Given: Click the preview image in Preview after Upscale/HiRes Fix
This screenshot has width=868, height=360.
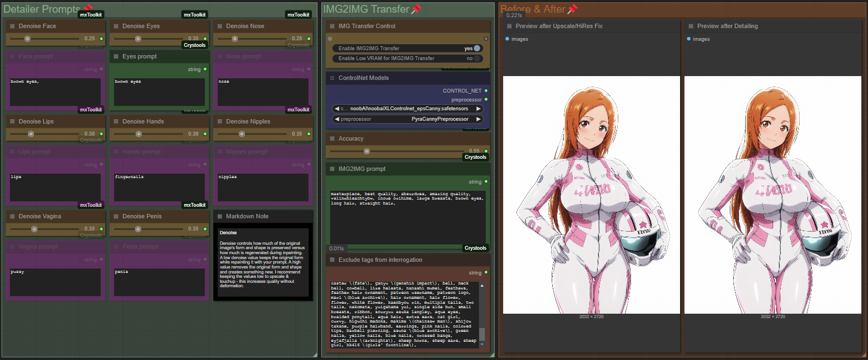Looking at the screenshot, I should 591,195.
